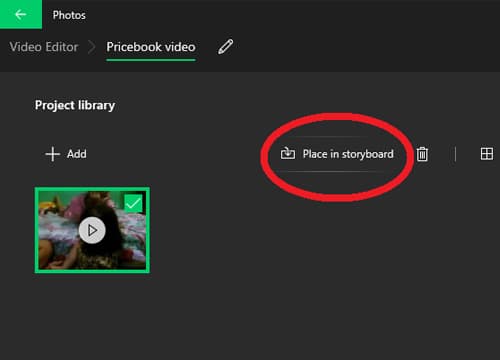The width and height of the screenshot is (500, 360).
Task: Click Place in storyboard button
Action: 337,154
